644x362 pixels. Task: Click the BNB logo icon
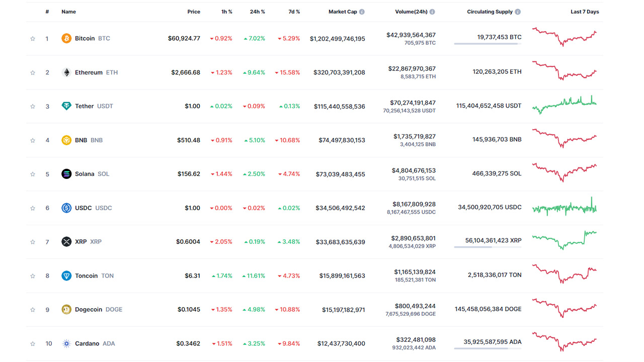tap(66, 140)
